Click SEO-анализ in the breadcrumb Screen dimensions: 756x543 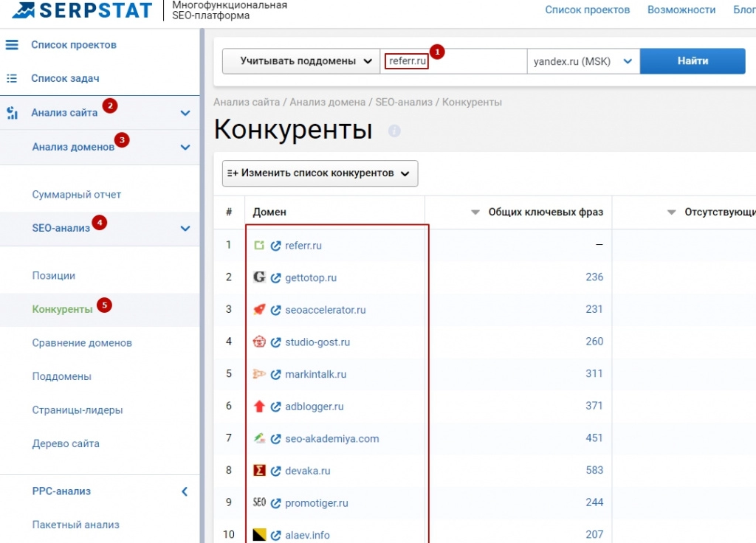(x=404, y=103)
